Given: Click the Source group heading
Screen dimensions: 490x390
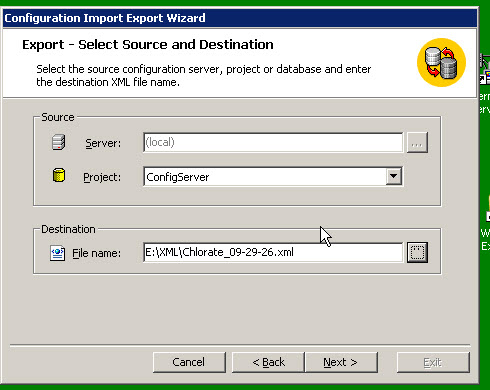Looking at the screenshot, I should pos(58,117).
